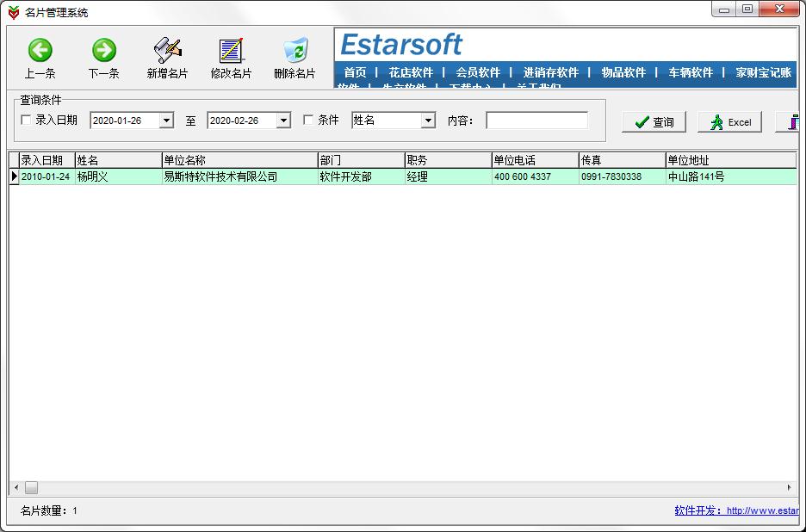Open the end date 2020-02-26 dropdown
806x532 pixels.
click(x=283, y=121)
